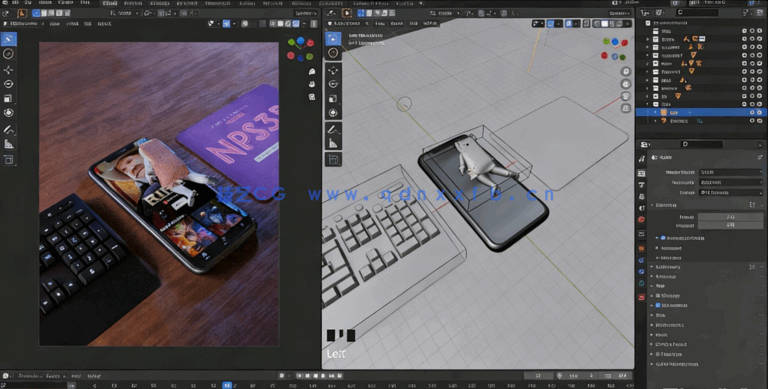
Task: Select the Scale tool in left viewport
Action: pos(9,98)
